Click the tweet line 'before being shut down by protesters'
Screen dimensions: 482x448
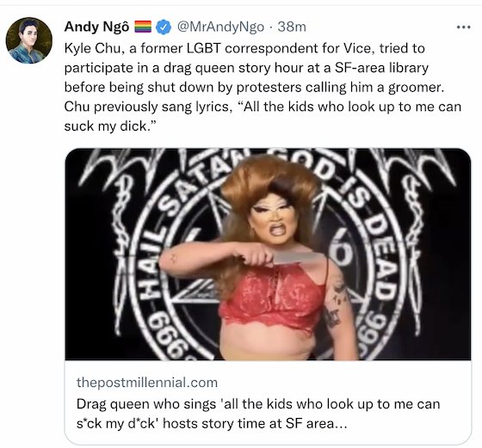(254, 88)
